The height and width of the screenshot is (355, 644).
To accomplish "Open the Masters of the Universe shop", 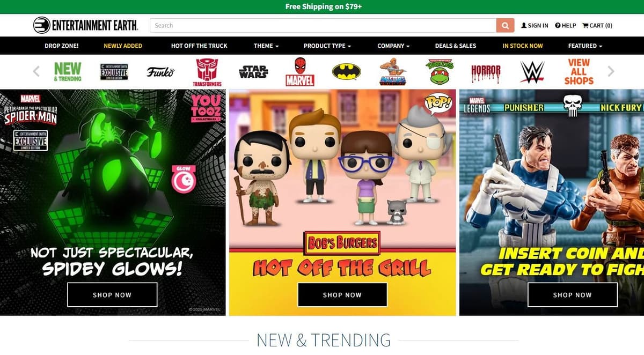I will 393,71.
